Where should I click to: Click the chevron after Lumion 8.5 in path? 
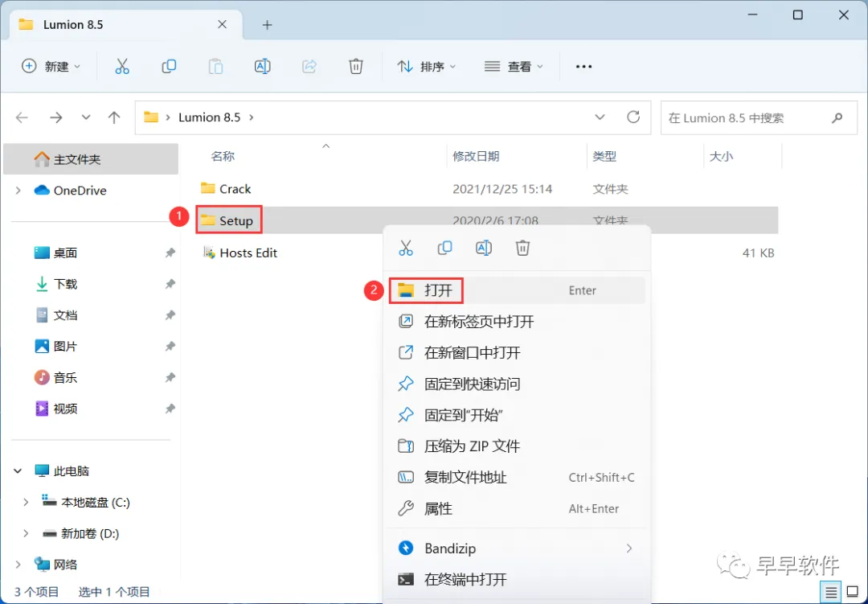pos(252,117)
